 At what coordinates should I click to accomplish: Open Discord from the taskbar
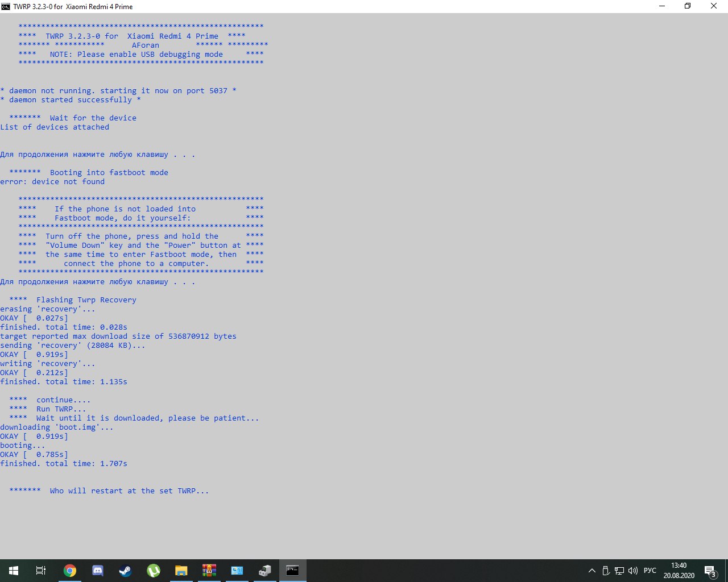pyautogui.click(x=98, y=571)
